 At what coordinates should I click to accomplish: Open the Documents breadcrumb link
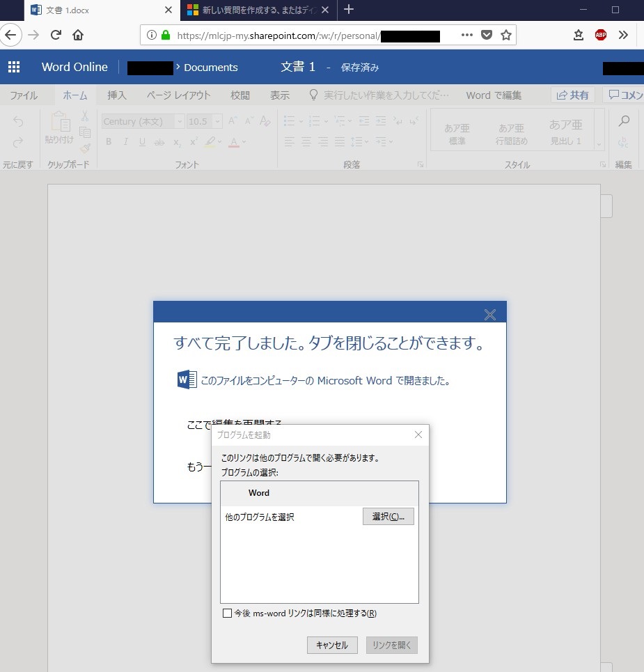[210, 68]
